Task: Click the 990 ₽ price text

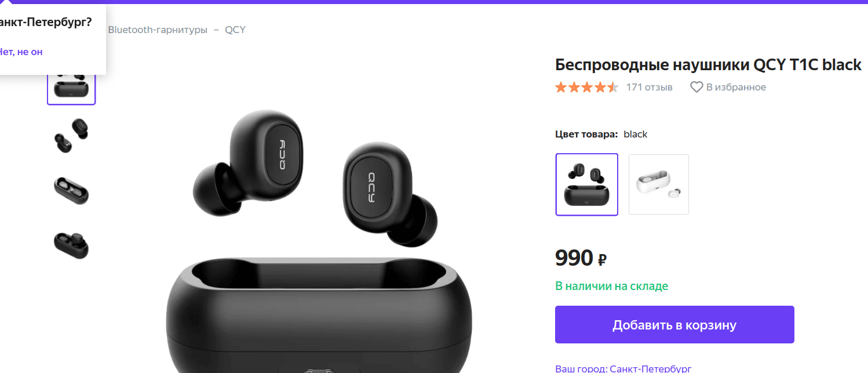Action: [x=581, y=258]
